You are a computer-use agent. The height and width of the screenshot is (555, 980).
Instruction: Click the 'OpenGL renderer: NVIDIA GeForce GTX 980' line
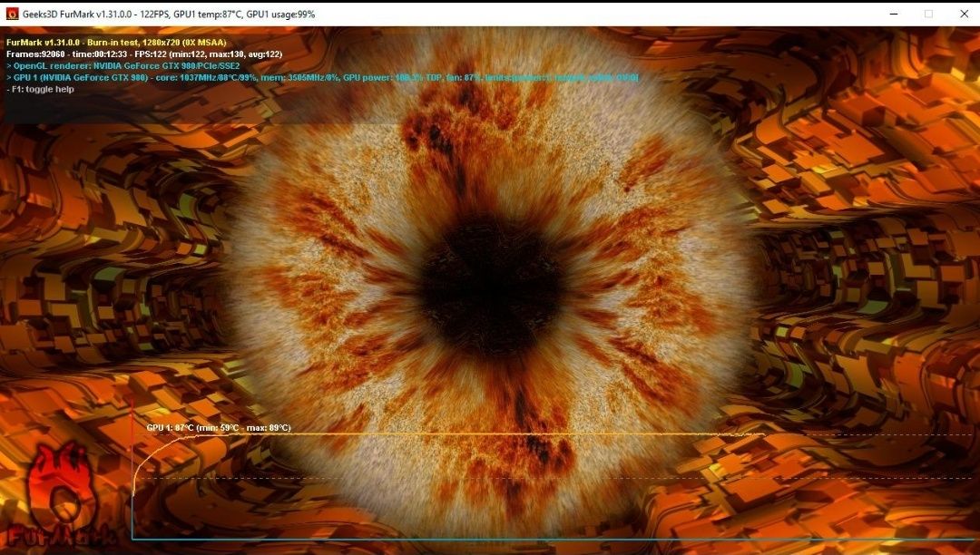[x=123, y=65]
